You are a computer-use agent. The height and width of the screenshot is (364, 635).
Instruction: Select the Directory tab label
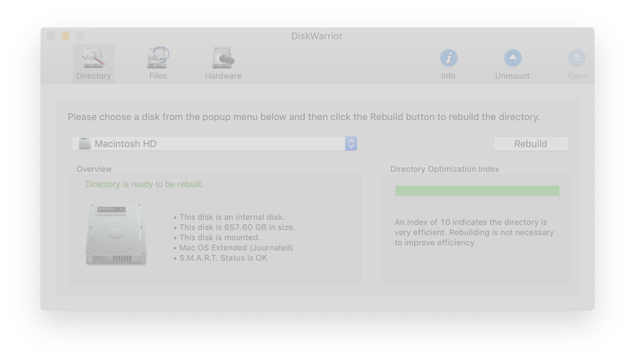tap(94, 76)
